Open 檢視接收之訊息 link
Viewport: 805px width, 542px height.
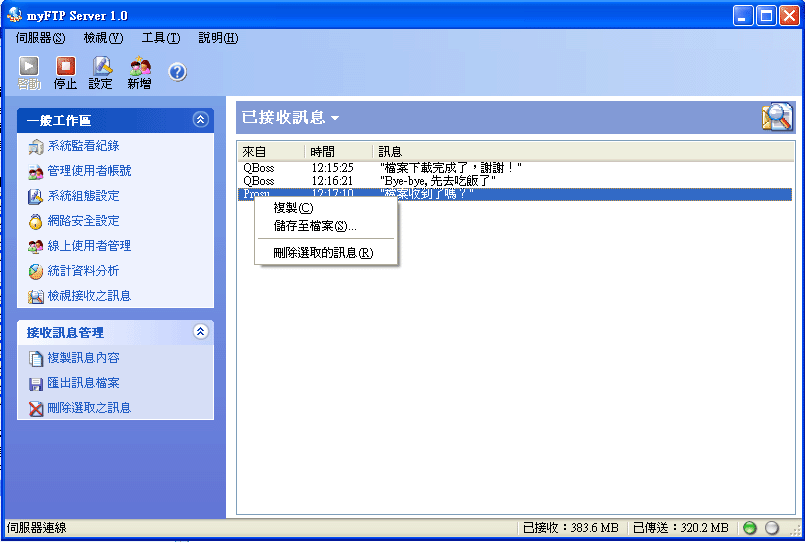(89, 296)
